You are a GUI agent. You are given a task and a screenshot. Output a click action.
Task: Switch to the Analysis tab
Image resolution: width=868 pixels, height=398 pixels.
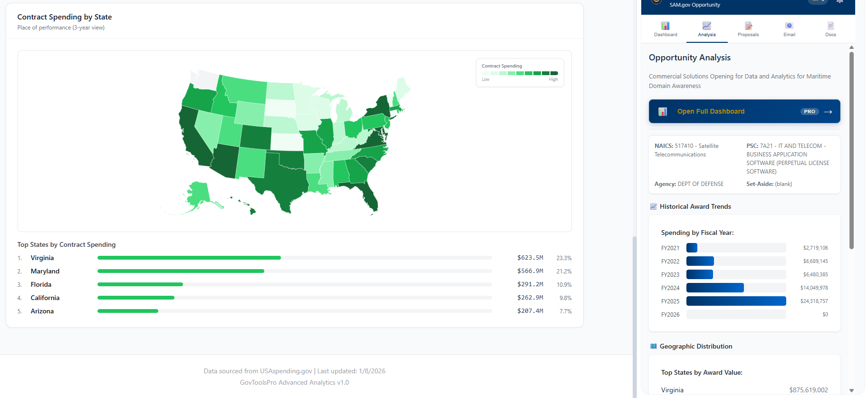(x=706, y=29)
